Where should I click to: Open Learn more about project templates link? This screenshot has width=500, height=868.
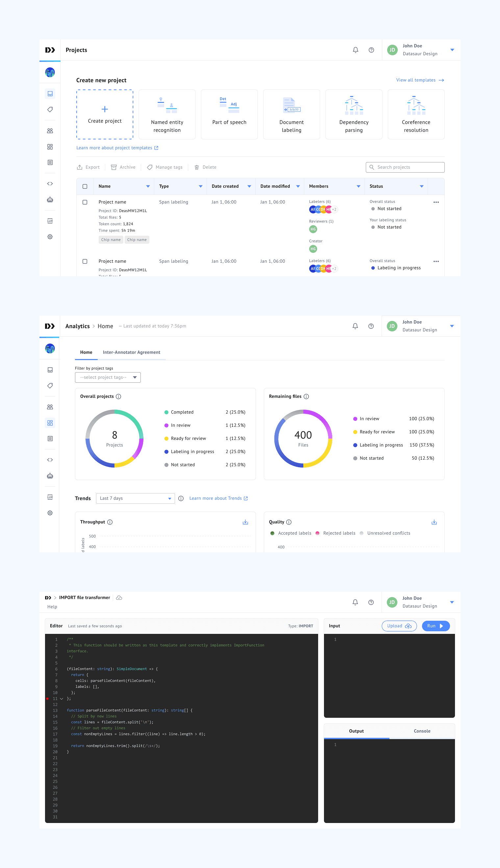pos(117,148)
